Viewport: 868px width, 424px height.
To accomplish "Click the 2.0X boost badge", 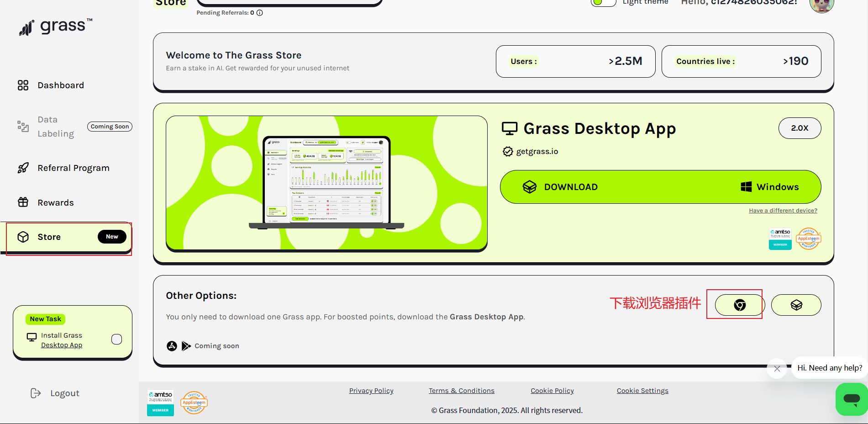I will click(800, 128).
